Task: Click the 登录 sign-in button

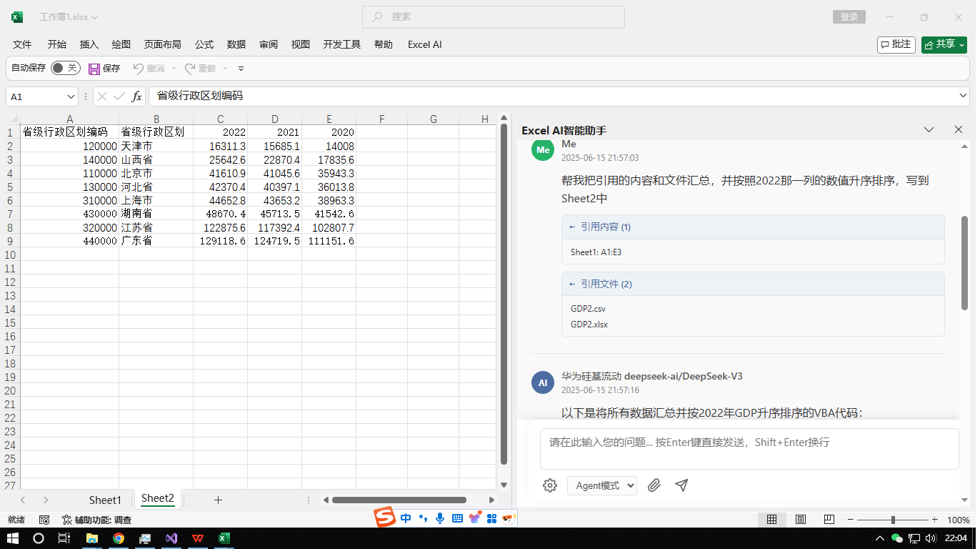Action: click(849, 17)
